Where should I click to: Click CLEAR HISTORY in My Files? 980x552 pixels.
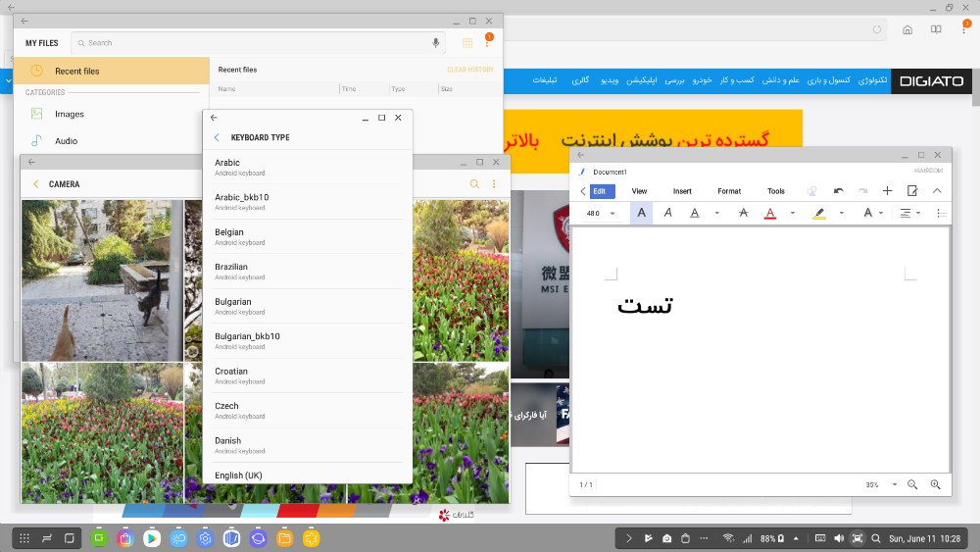(x=470, y=71)
